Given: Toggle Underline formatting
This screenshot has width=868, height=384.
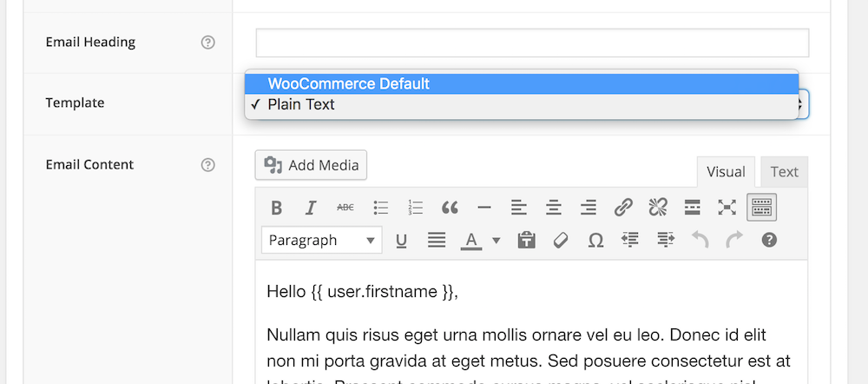Looking at the screenshot, I should [x=402, y=240].
